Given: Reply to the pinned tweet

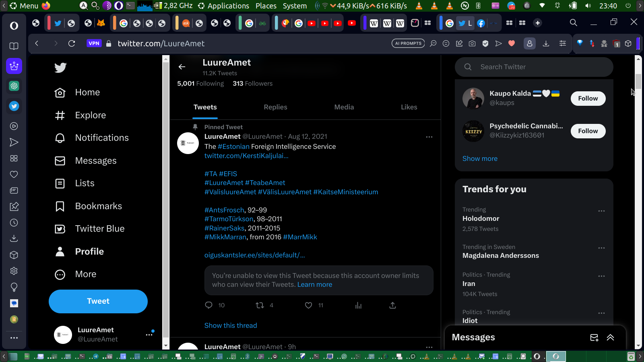Looking at the screenshot, I should point(208,305).
